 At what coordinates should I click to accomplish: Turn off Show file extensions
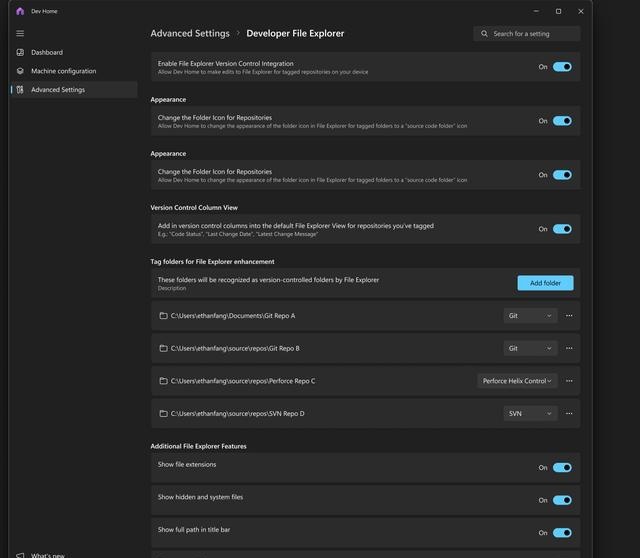[562, 467]
